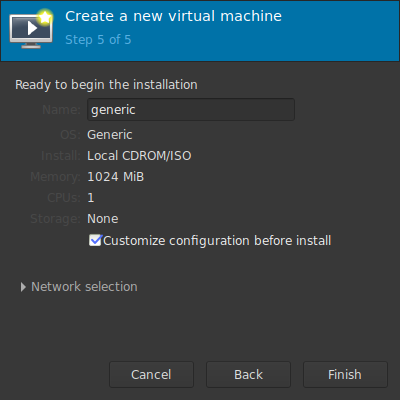The width and height of the screenshot is (400, 400).
Task: Click the Storage value 'None'
Action: pos(103,219)
